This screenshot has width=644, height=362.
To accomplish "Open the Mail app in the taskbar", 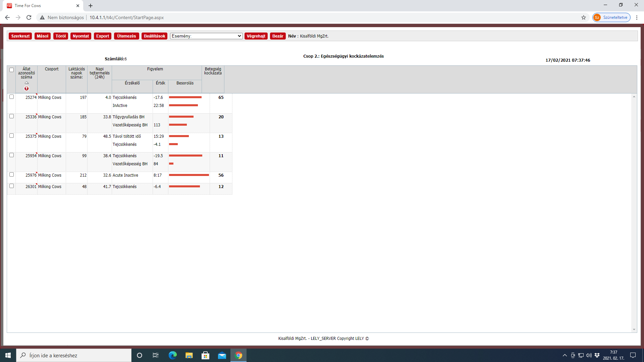I will (222, 355).
